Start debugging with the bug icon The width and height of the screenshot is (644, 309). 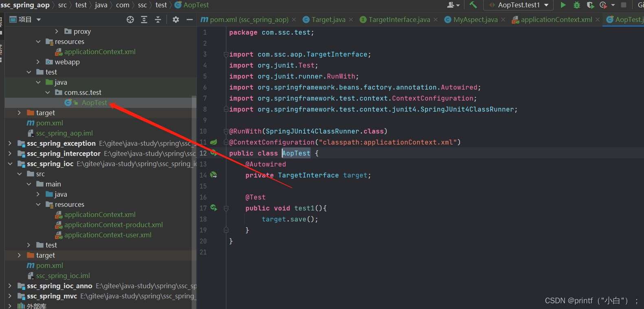(576, 5)
